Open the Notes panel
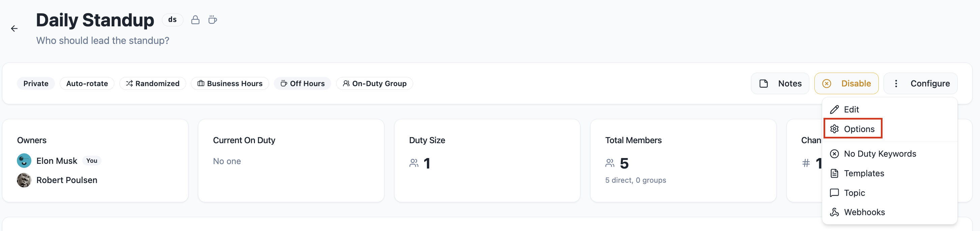Image resolution: width=980 pixels, height=231 pixels. click(x=780, y=83)
